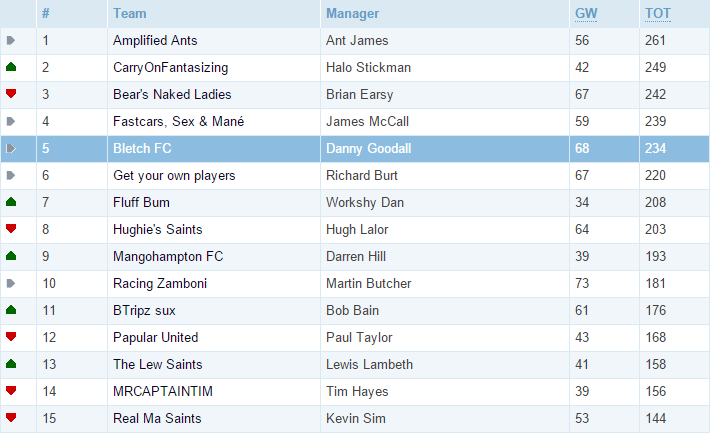
Task: Click the movement arrow in highlighted Bletch FC row
Action: [11, 148]
